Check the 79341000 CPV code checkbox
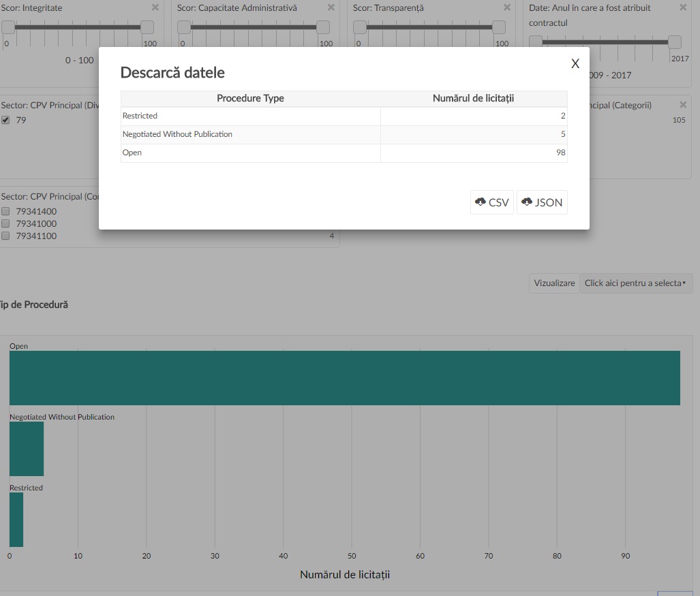700x596 pixels. (5, 223)
